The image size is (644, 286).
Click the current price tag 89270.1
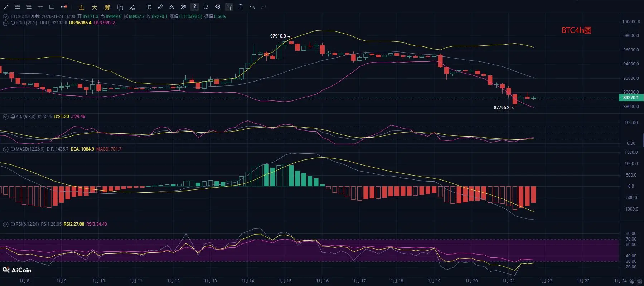631,98
